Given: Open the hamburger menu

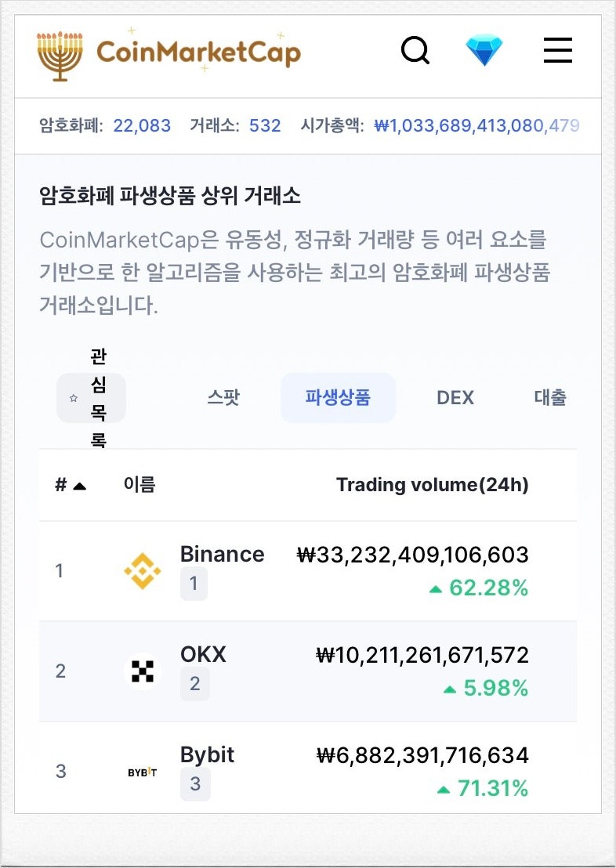Looking at the screenshot, I should coord(557,51).
